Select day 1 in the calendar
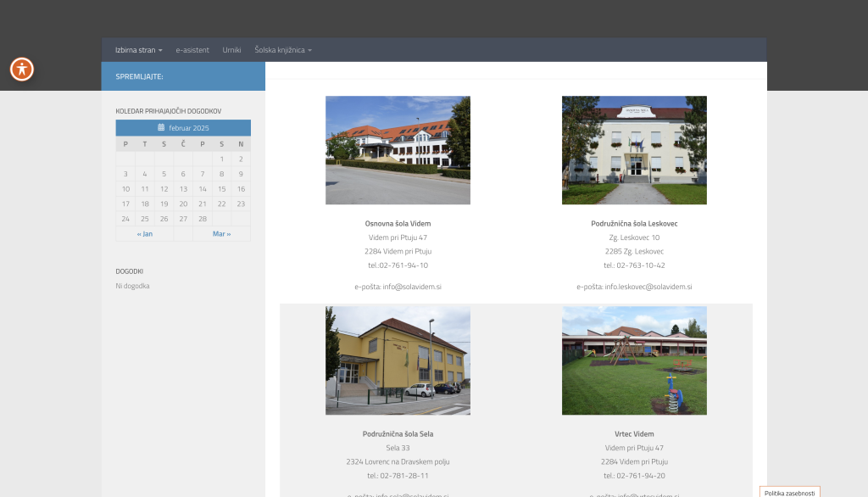868x497 pixels. (222, 159)
